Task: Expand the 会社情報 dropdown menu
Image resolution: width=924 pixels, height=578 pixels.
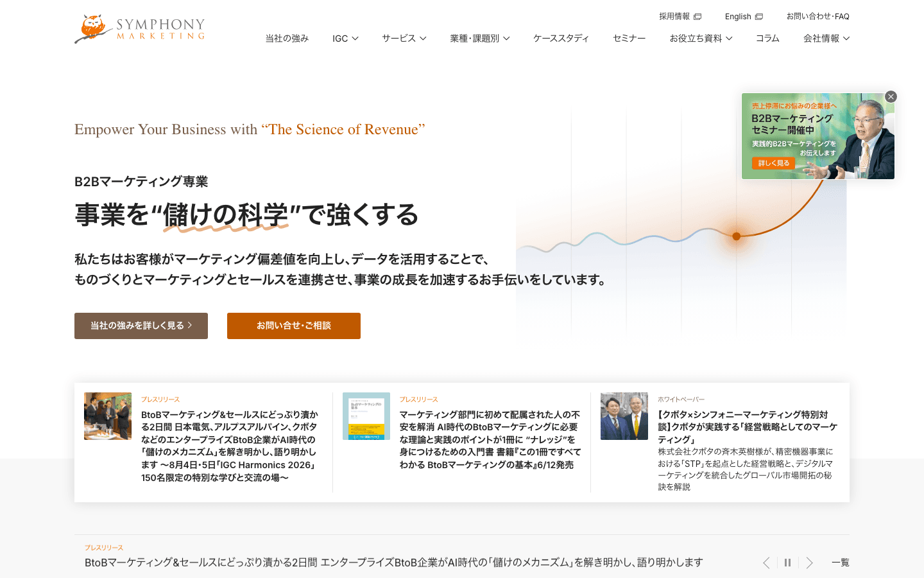Action: coord(826,39)
